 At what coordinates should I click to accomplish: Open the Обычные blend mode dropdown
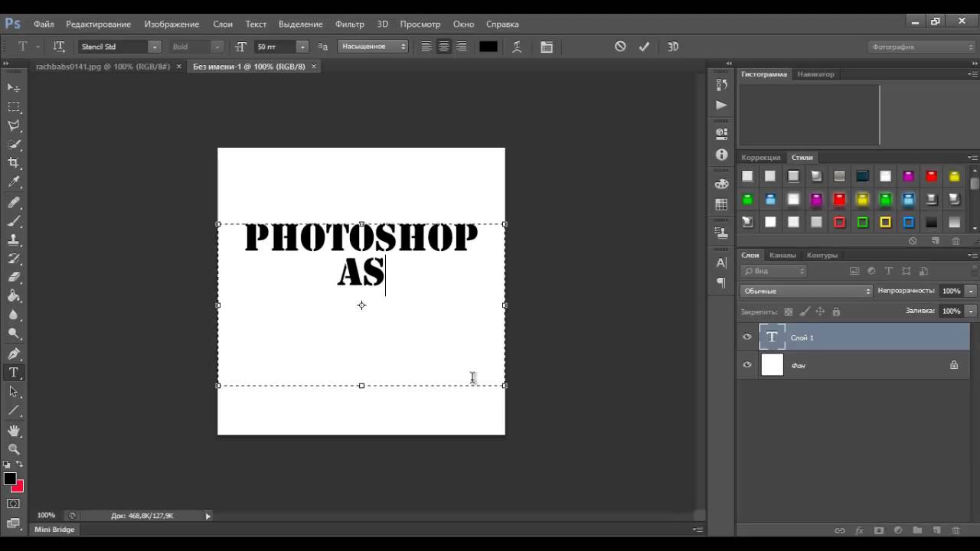click(x=806, y=291)
